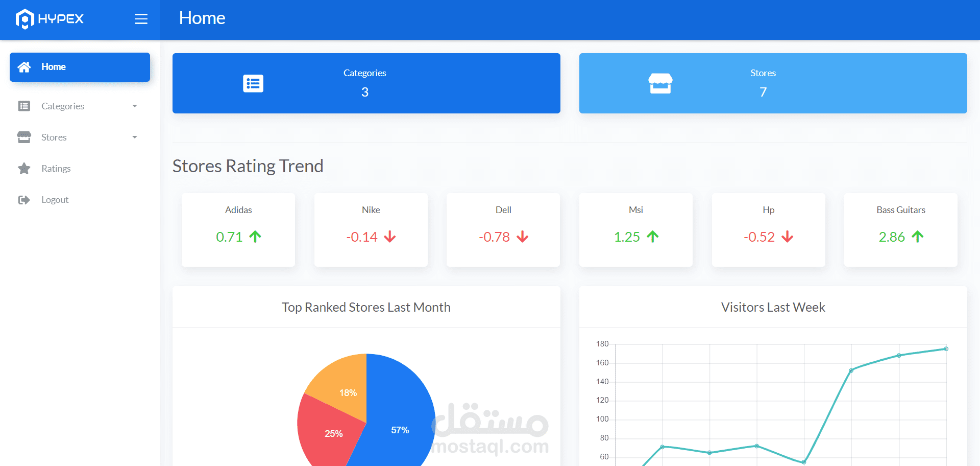
Task: Click the red down arrow on the Nike card
Action: click(389, 237)
